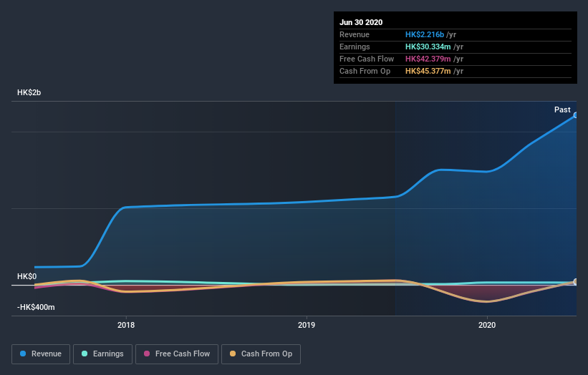The image size is (588, 375).
Task: Click the 'Cash From Op' label in tooltip
Action: [365, 71]
